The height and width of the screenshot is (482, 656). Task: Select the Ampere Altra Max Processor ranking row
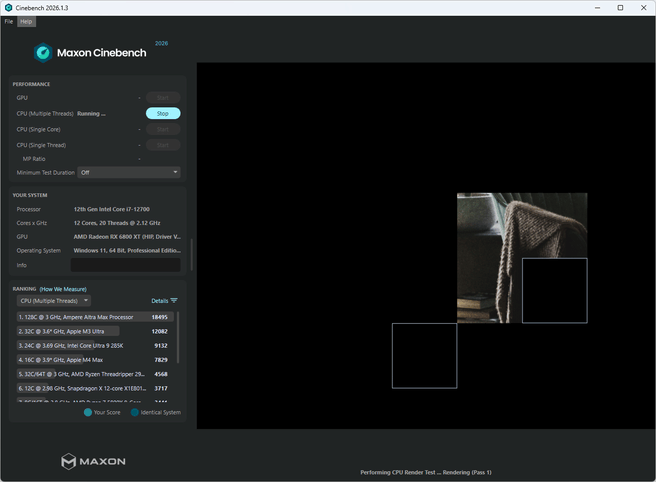[x=95, y=317]
